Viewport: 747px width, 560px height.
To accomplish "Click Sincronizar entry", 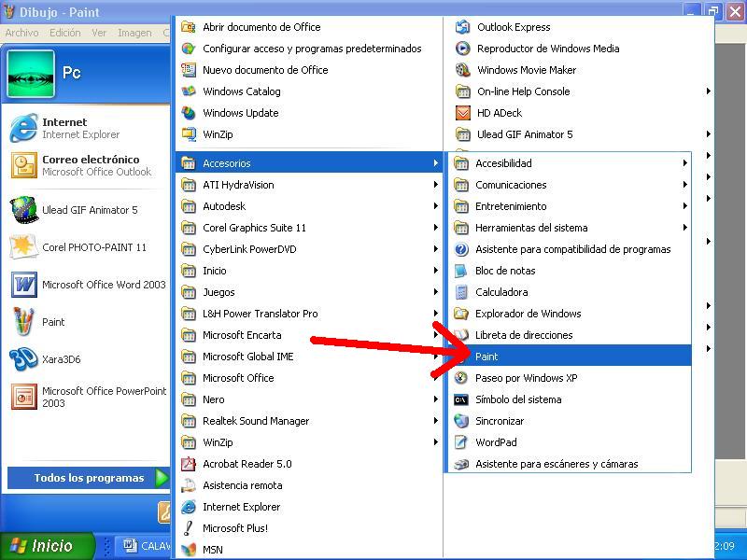I will coord(570,421).
